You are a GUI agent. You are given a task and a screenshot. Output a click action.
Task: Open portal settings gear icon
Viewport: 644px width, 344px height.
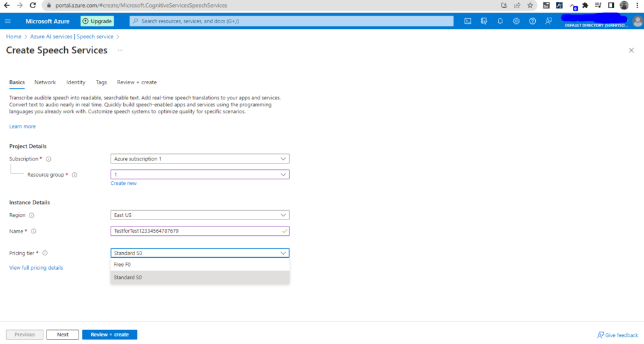pyautogui.click(x=516, y=21)
